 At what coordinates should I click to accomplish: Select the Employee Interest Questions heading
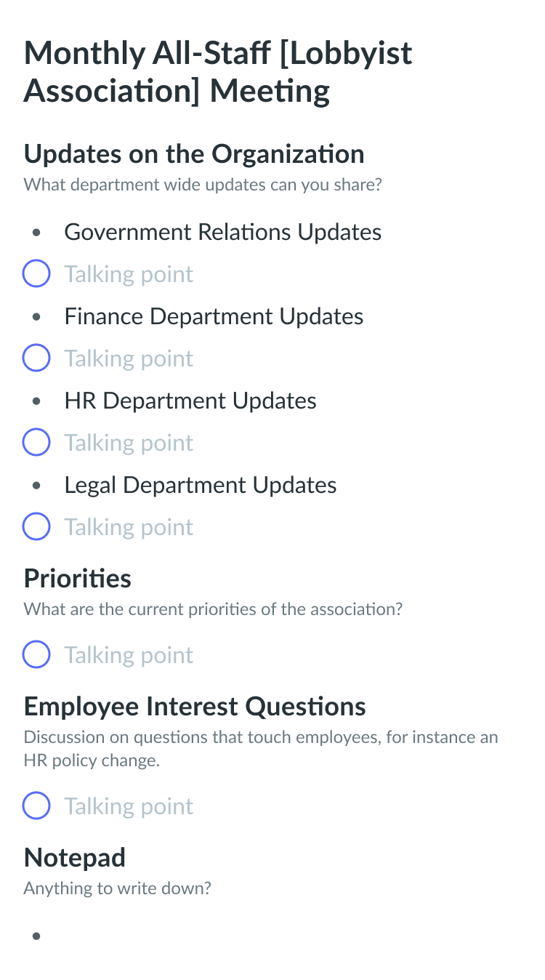(x=195, y=707)
